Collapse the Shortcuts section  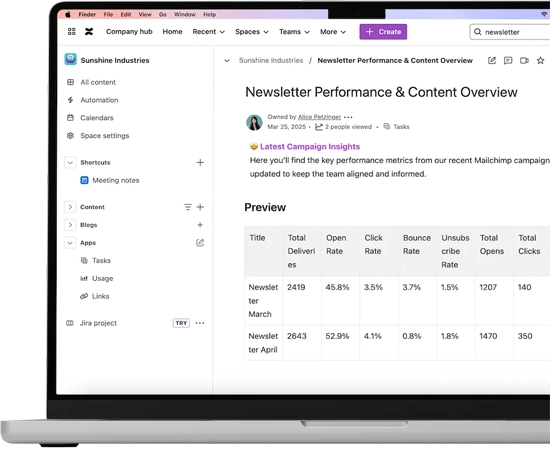(70, 162)
